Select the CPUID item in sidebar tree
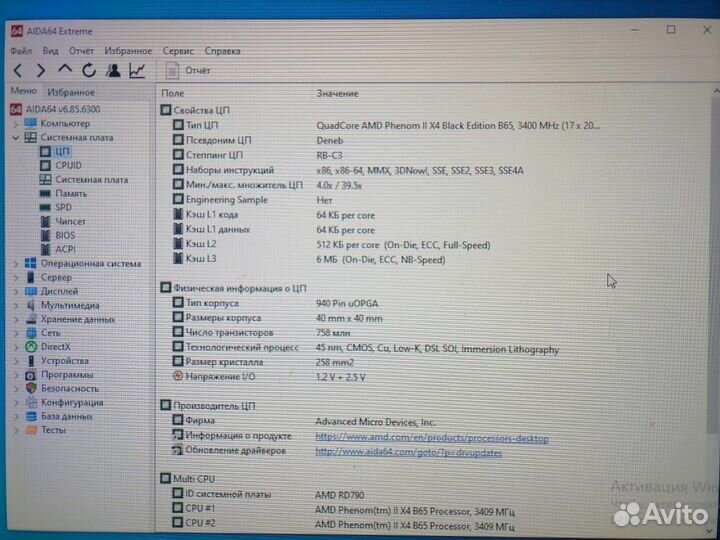The height and width of the screenshot is (540, 720). point(68,165)
